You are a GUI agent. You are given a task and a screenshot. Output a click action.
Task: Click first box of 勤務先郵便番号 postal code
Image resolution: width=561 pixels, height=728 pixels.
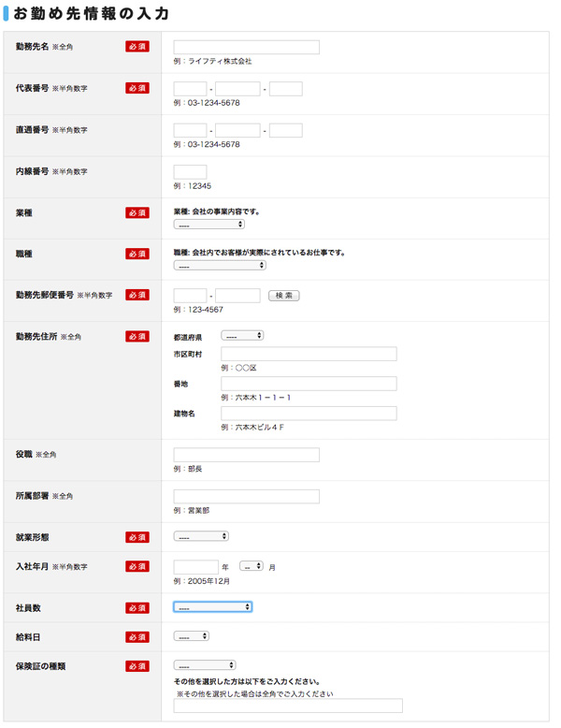190,296
